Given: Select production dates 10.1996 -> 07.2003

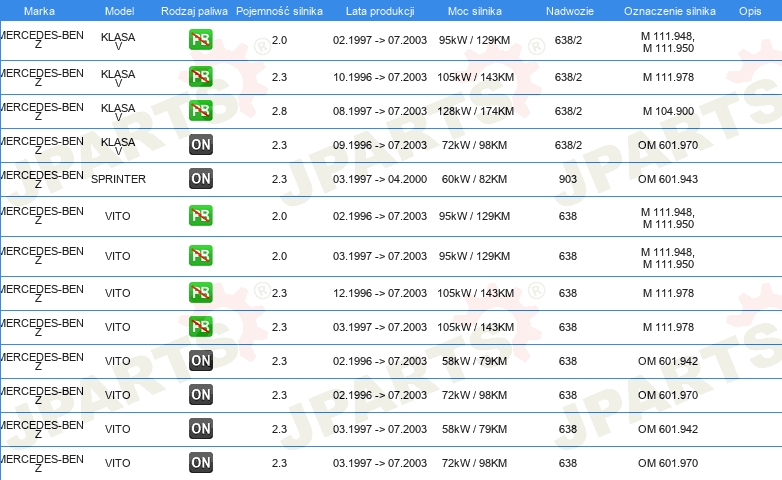Looking at the screenshot, I should (380, 77).
